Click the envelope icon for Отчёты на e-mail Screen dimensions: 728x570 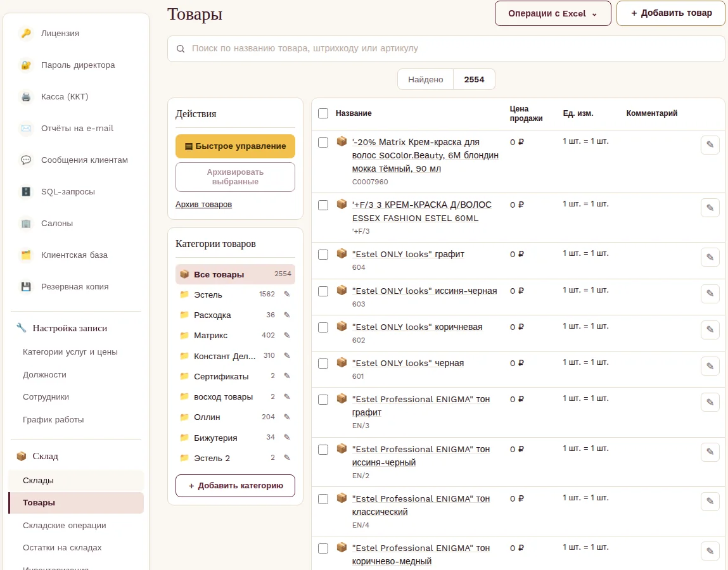pos(26,128)
